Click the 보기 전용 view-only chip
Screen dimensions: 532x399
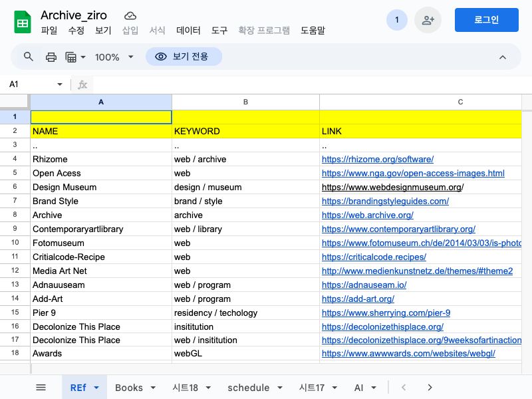184,57
